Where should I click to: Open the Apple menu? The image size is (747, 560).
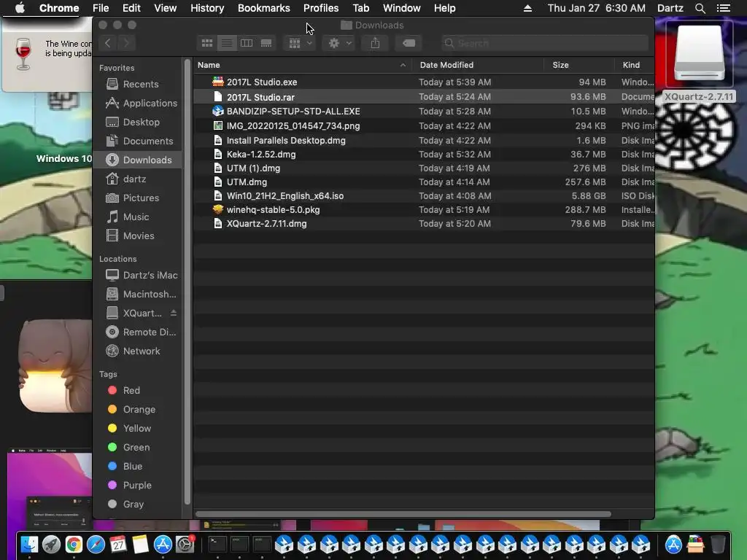20,8
